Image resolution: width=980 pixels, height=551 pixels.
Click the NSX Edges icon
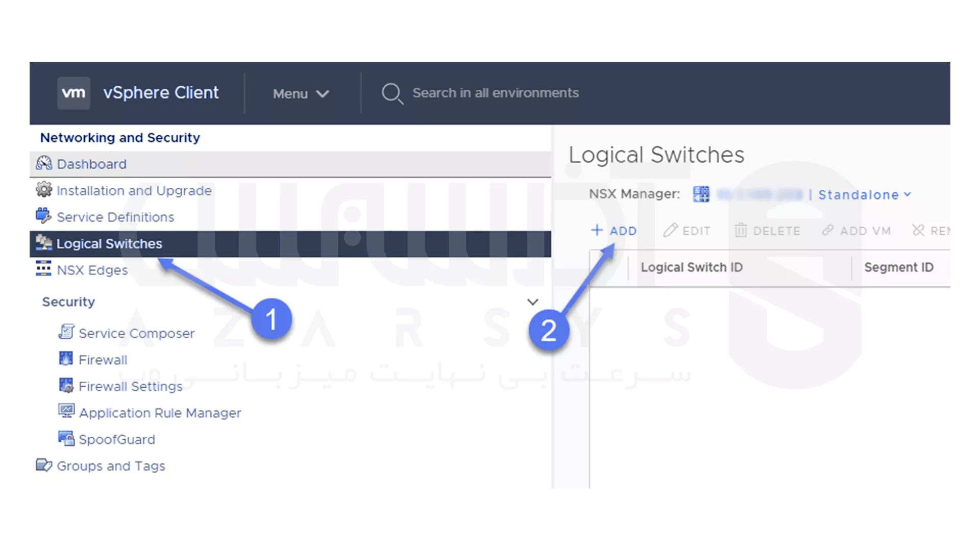43,268
